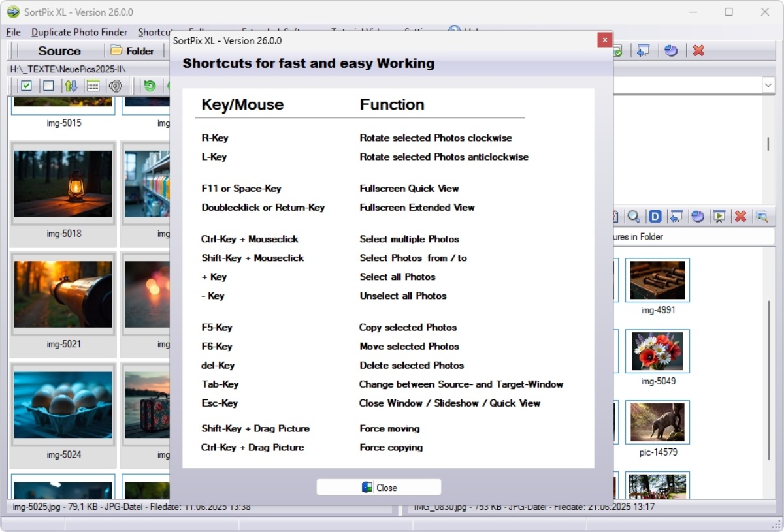Click the img-5025.jpg status bar entry
Image resolution: width=784 pixels, height=532 pixels.
[x=131, y=507]
